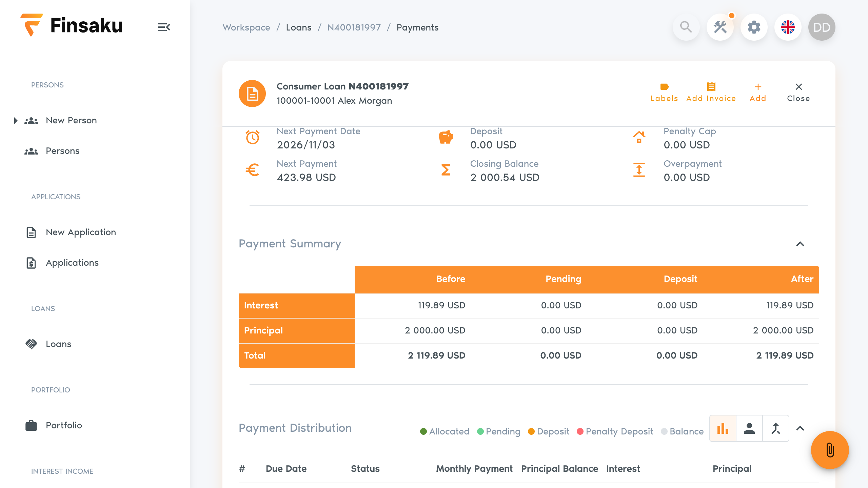This screenshot has height=488, width=868.
Task: Open N400181997 breadcrumb link
Action: coord(354,27)
